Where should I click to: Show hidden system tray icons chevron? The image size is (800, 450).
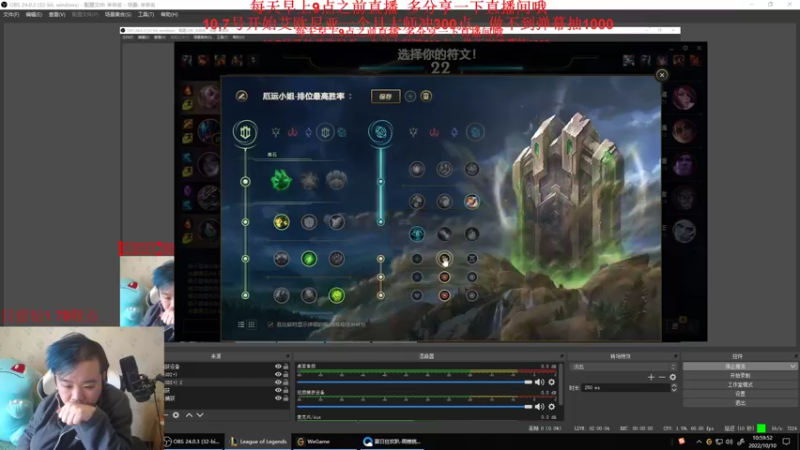pos(698,442)
